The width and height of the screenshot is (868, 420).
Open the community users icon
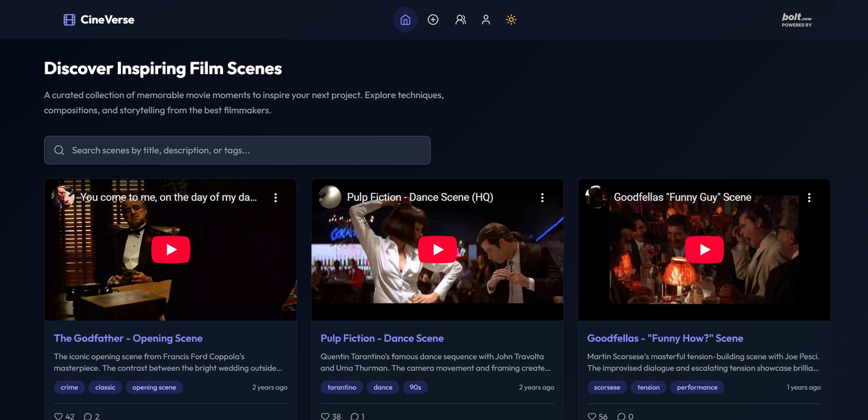(x=460, y=20)
